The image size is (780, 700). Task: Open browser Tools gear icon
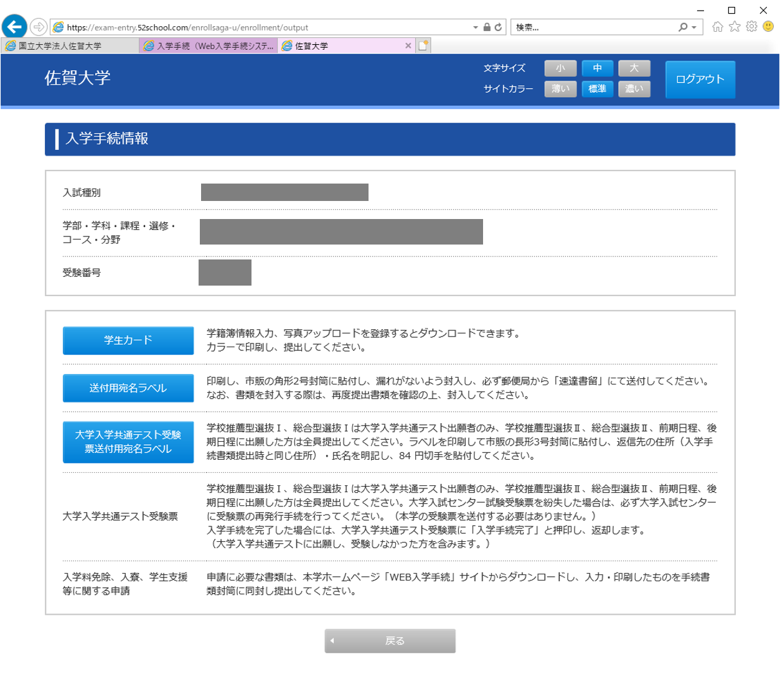751,27
